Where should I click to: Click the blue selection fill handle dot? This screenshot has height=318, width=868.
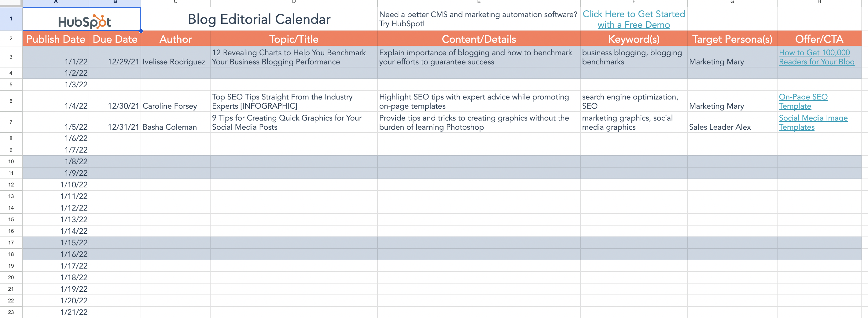141,31
